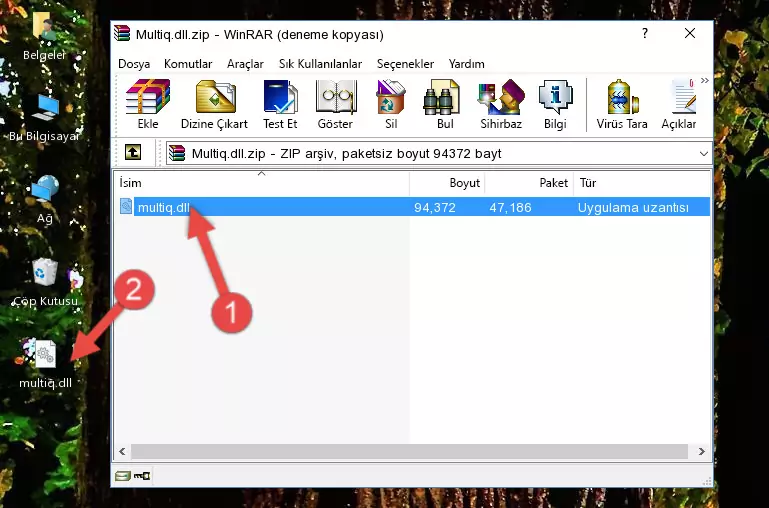The image size is (769, 508).
Task: Click the drive icon in status bar
Action: (x=123, y=476)
